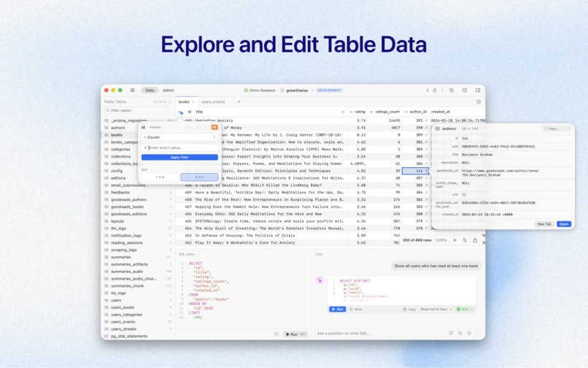588x368 pixels.
Task: Focus the exact value filter input
Action: click(x=179, y=147)
